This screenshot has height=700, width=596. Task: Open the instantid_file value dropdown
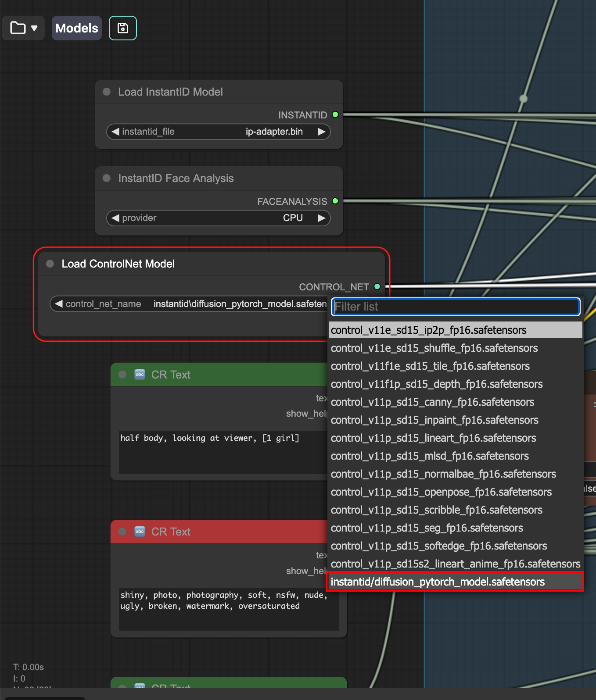pos(274,132)
